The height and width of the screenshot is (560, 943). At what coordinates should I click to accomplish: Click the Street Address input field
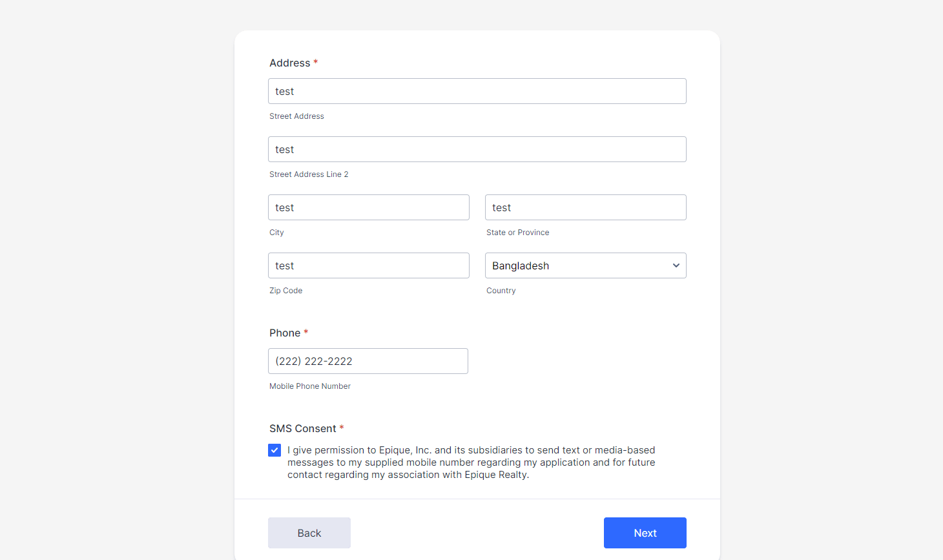pyautogui.click(x=477, y=91)
